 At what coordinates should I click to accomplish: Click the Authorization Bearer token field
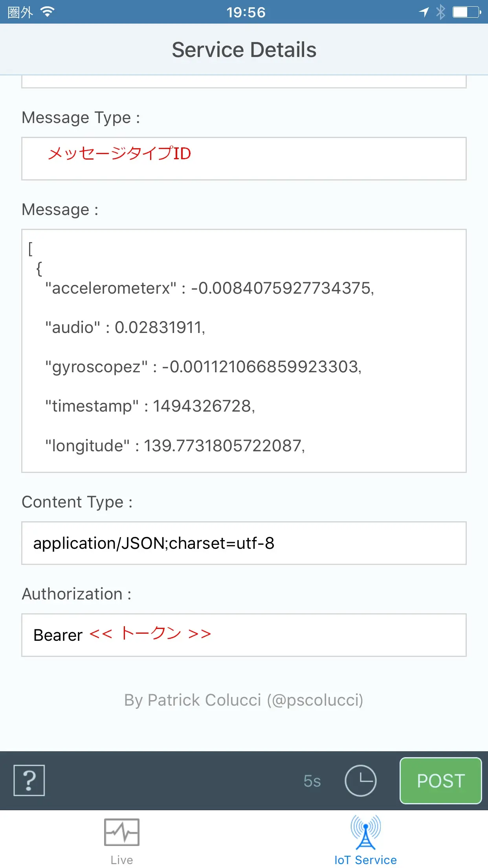coord(244,635)
